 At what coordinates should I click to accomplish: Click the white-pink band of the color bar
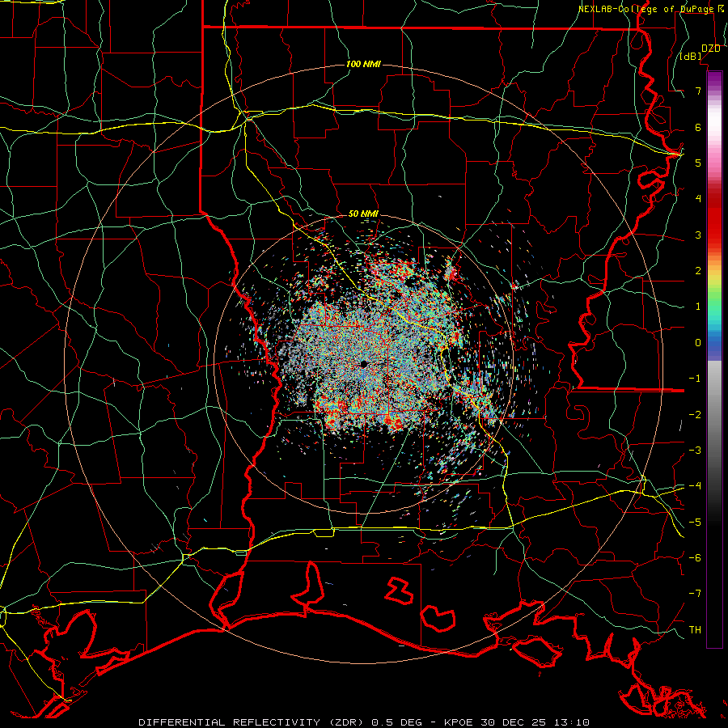(714, 128)
